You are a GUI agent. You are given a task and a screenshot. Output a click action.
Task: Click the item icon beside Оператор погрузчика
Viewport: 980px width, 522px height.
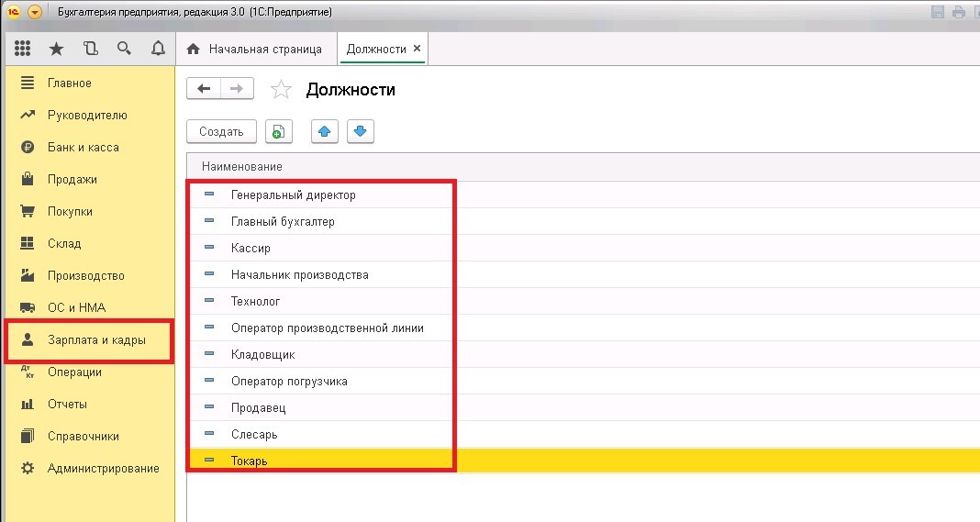(209, 380)
